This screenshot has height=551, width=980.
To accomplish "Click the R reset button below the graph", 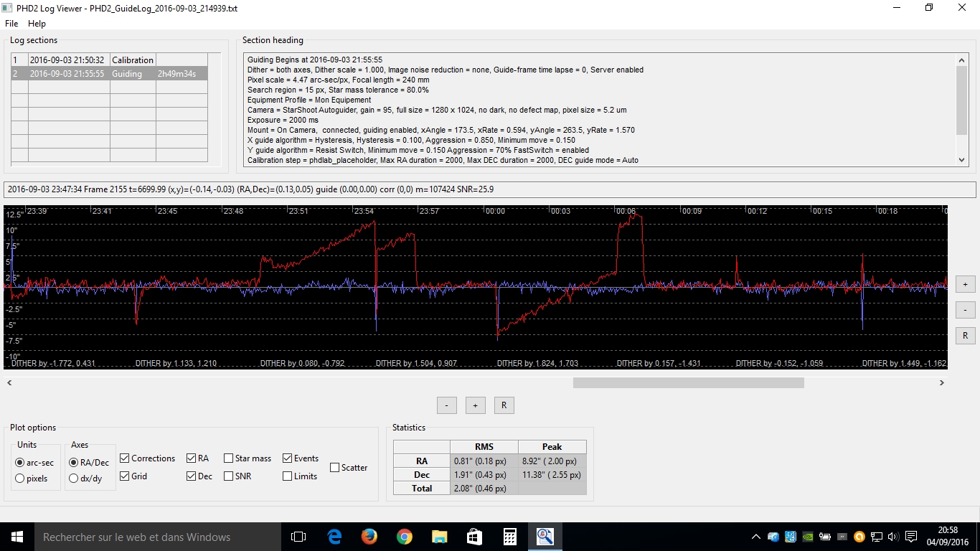I will point(504,405).
